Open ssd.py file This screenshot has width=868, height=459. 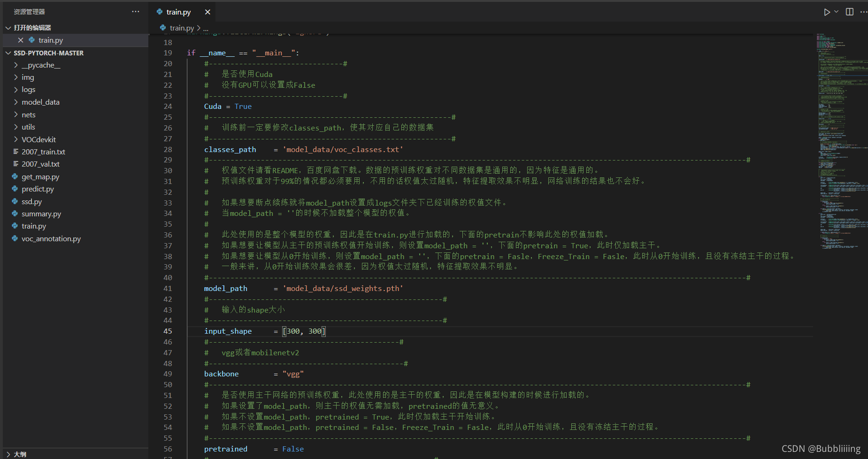[31, 202]
